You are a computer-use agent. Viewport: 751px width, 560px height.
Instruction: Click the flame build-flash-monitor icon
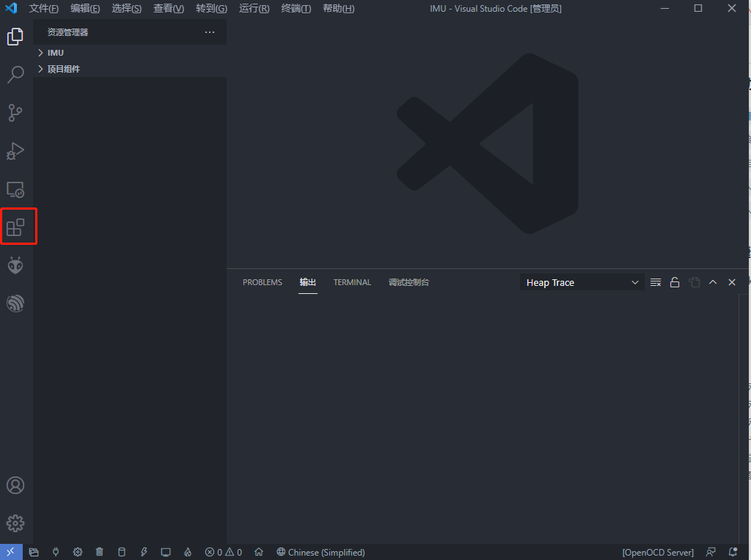(188, 552)
